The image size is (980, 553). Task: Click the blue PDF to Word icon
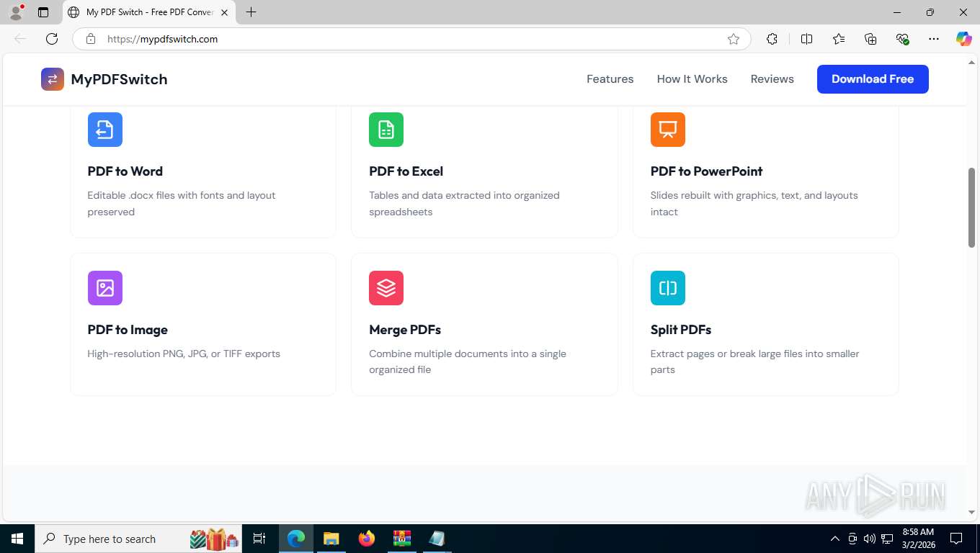105,130
